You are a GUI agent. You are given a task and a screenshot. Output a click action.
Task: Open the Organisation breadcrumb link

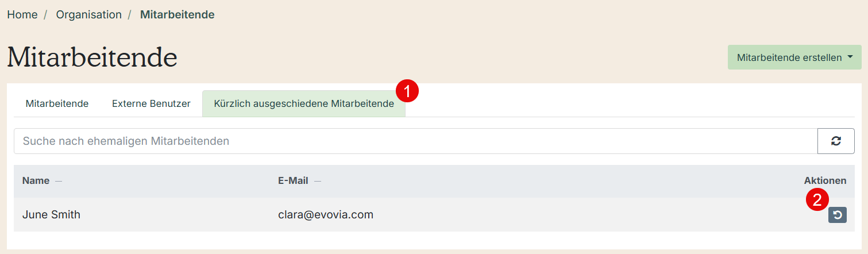coord(89,14)
